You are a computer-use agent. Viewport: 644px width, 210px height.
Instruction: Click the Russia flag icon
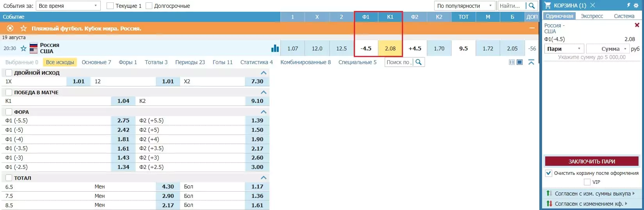click(x=34, y=45)
